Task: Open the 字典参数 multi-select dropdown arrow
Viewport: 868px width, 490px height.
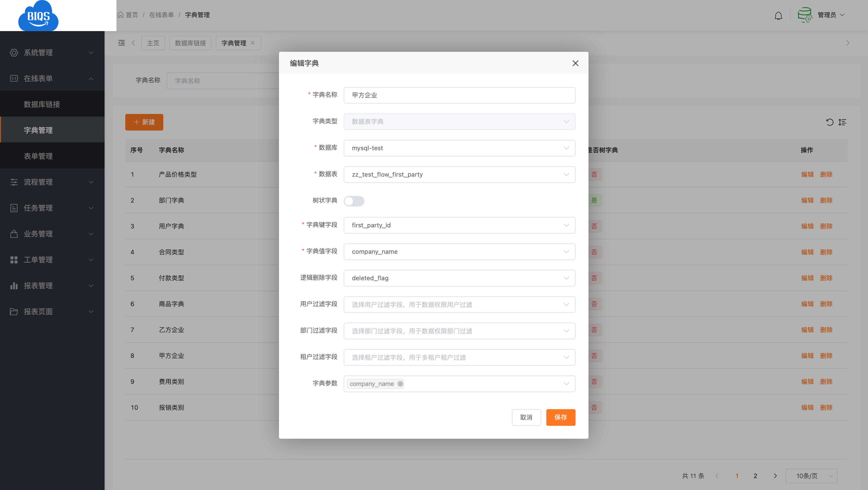Action: pos(566,384)
